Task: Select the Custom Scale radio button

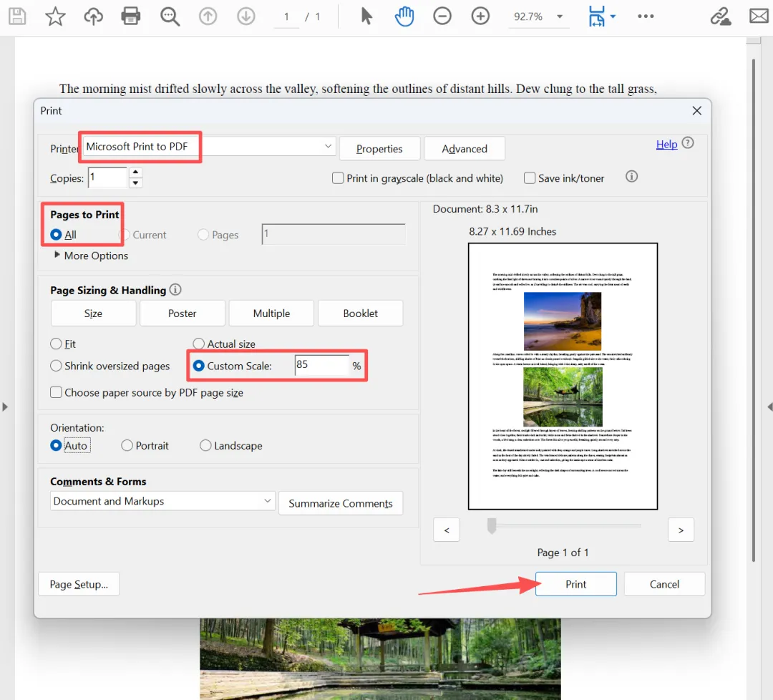Action: click(x=199, y=366)
